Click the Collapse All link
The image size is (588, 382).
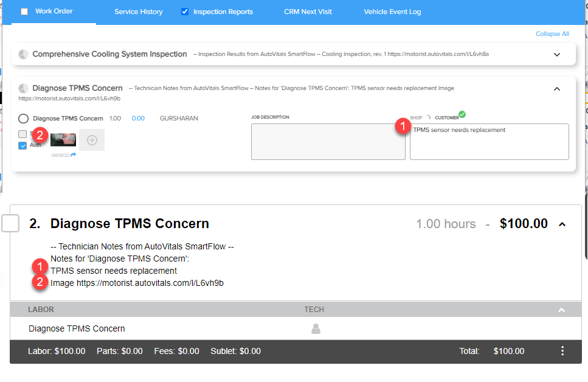552,34
